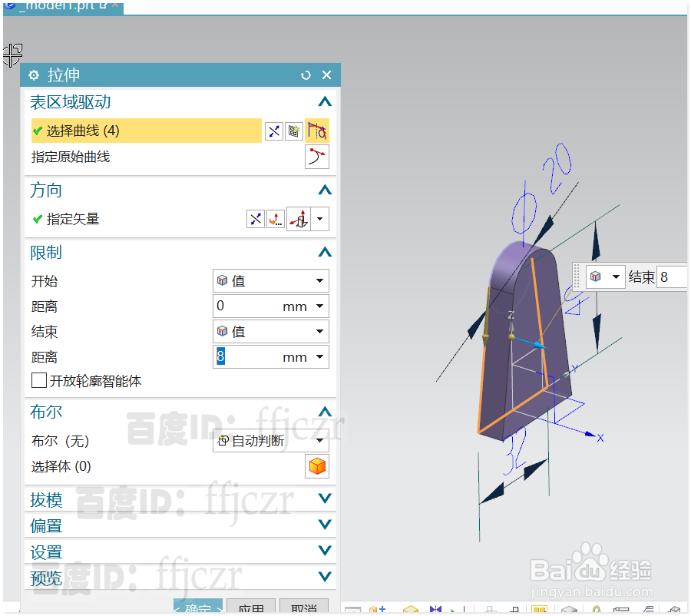Select the 选择曲线 (4) row

tap(147, 131)
